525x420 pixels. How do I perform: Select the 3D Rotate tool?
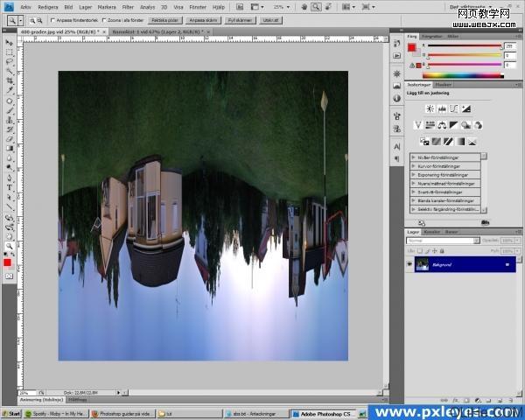coord(9,218)
